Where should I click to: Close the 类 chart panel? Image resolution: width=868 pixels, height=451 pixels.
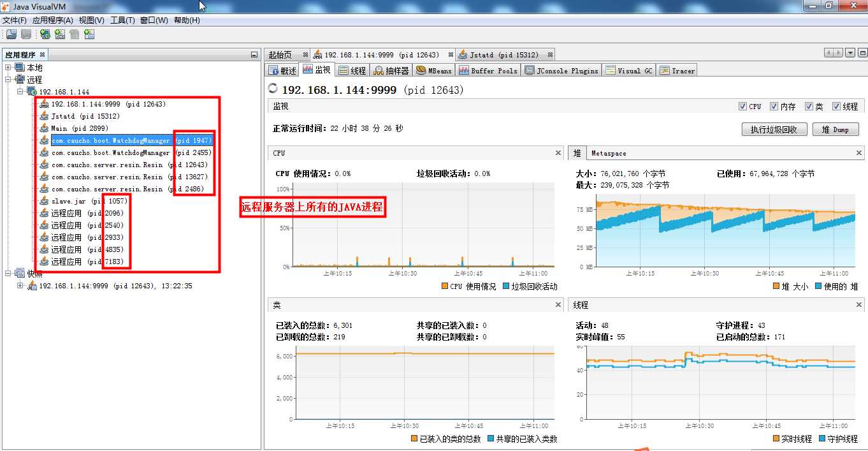558,305
